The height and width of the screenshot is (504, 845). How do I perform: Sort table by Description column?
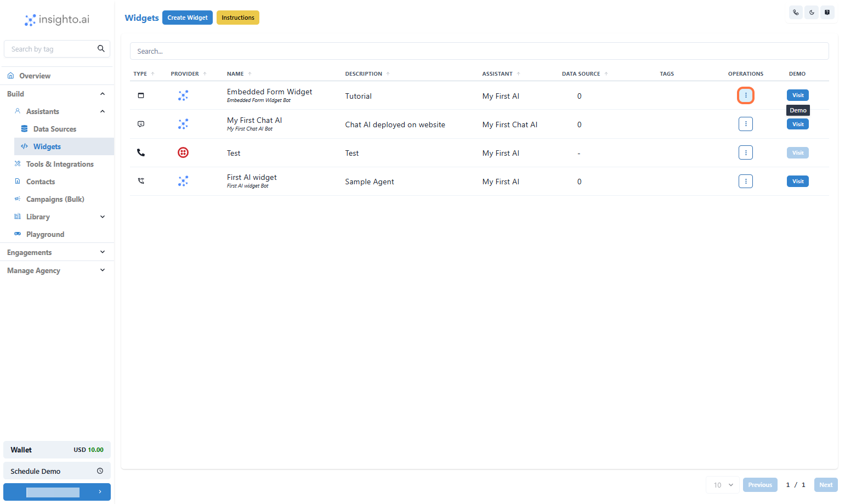pyautogui.click(x=367, y=73)
